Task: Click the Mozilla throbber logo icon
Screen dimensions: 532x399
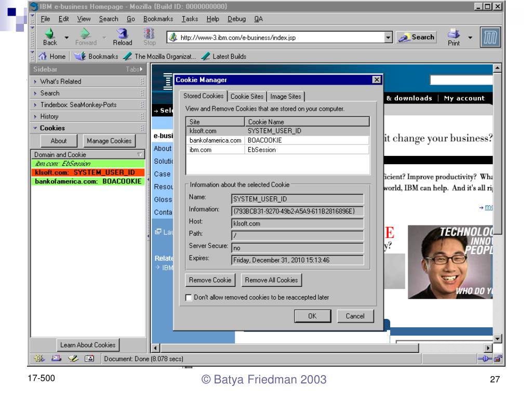Action: pos(490,37)
